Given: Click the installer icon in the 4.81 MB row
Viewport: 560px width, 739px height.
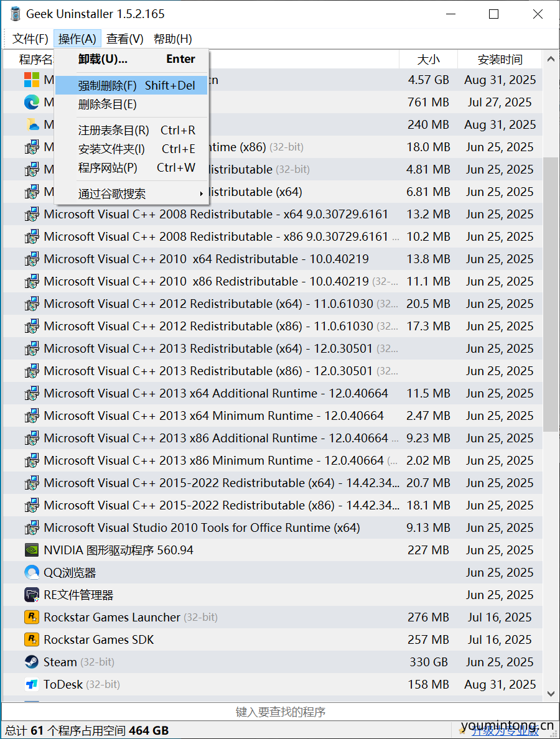Looking at the screenshot, I should [x=32, y=169].
